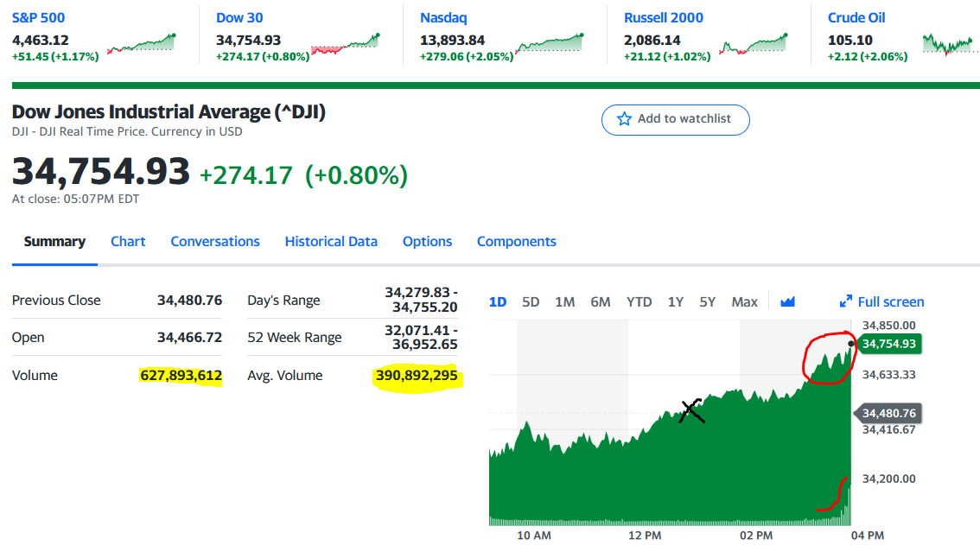
Task: Click the 34,200.00 price axis label
Action: pos(888,478)
